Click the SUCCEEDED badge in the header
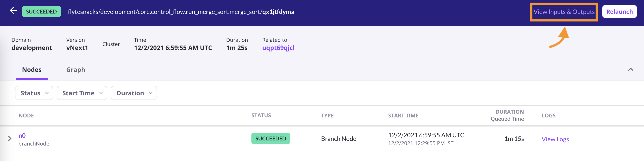644x161 pixels. (x=41, y=11)
